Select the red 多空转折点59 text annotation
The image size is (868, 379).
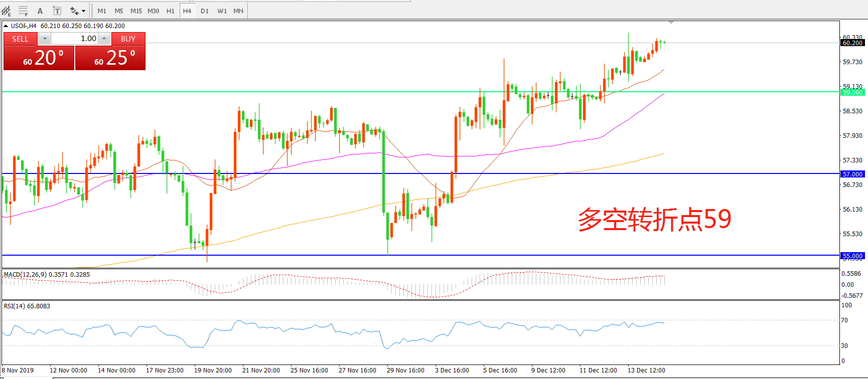tap(654, 219)
